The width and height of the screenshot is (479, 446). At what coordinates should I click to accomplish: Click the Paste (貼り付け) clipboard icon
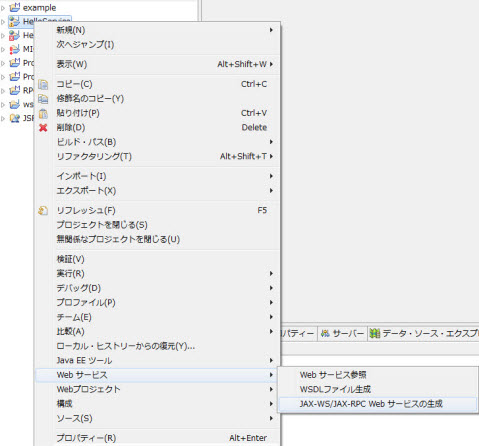(x=43, y=113)
